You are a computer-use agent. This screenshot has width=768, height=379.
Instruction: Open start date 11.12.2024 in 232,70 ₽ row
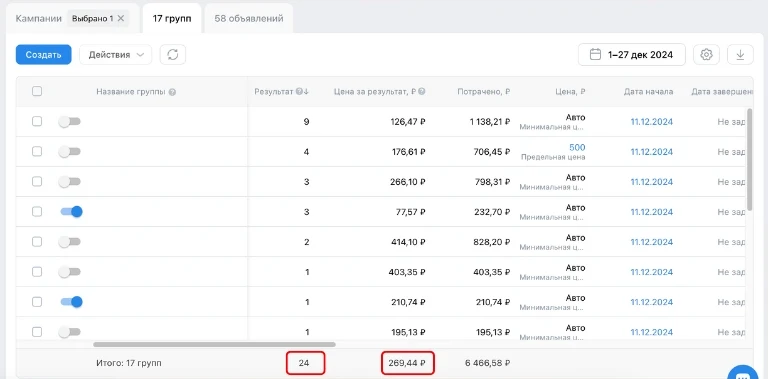coord(651,212)
